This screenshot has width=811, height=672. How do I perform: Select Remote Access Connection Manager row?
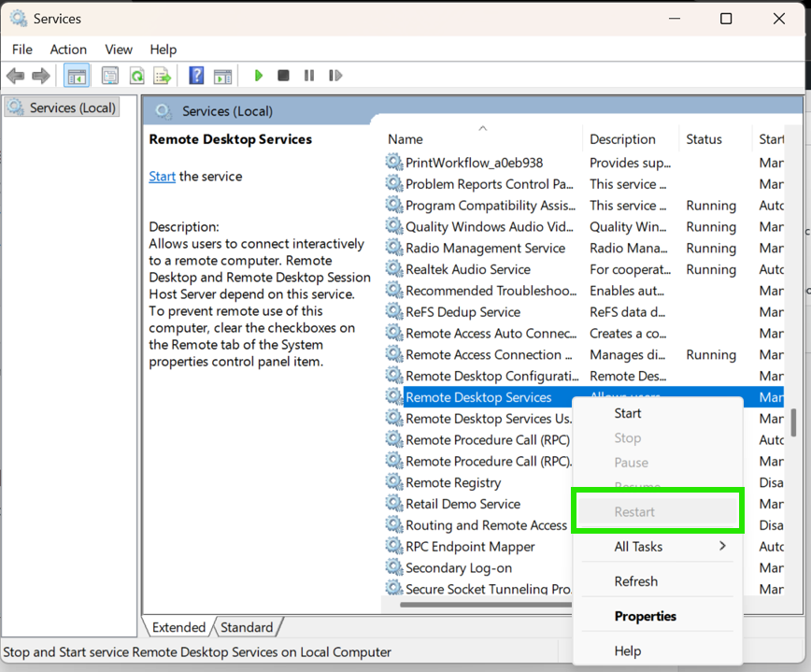[x=585, y=354]
